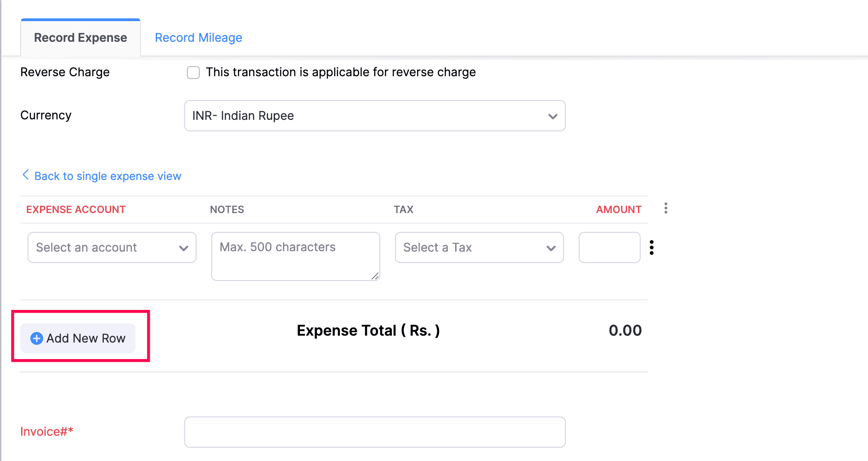Image resolution: width=868 pixels, height=461 pixels.
Task: Click the notes textarea resize handle
Action: point(375,276)
